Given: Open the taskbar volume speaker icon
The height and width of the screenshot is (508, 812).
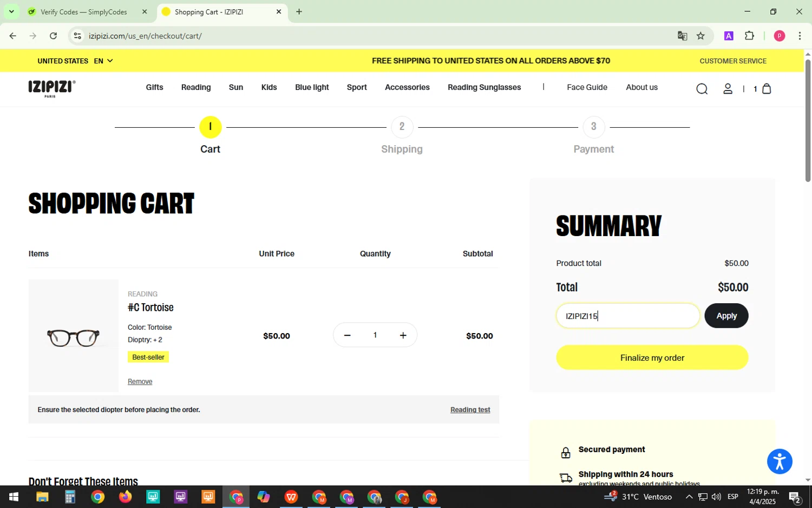Looking at the screenshot, I should click(x=716, y=497).
